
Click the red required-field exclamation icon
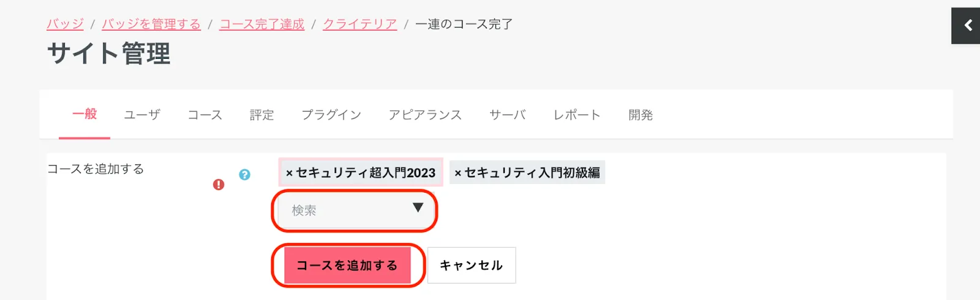tap(219, 185)
